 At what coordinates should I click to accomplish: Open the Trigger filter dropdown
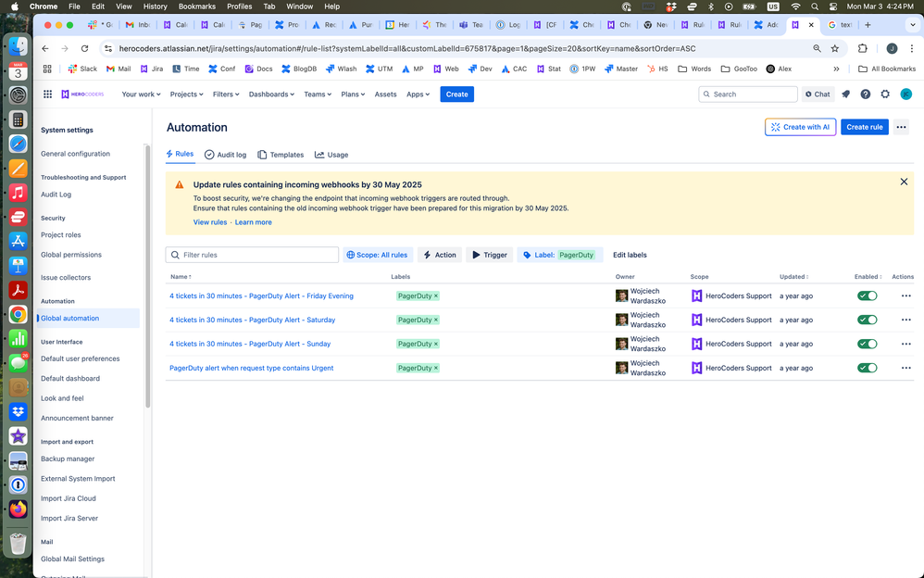coord(490,255)
